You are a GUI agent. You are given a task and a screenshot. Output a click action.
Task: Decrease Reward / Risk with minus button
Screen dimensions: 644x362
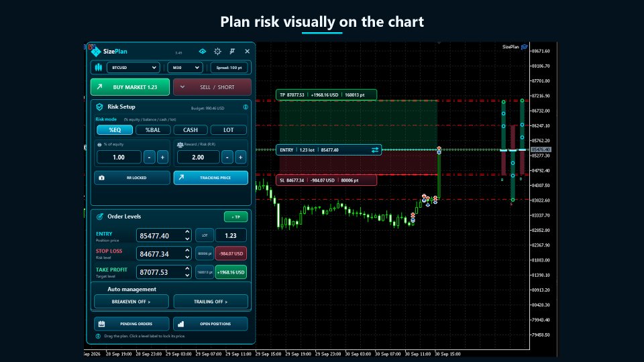click(x=227, y=157)
